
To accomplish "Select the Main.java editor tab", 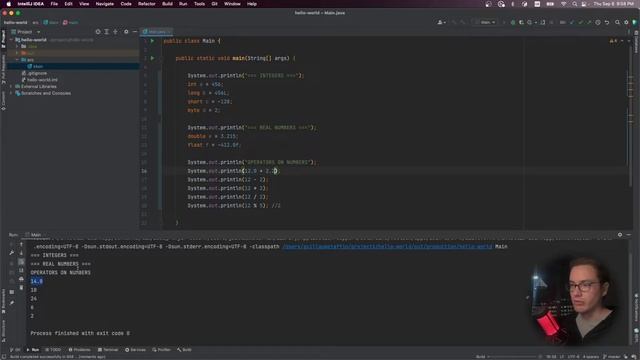I will (x=157, y=31).
